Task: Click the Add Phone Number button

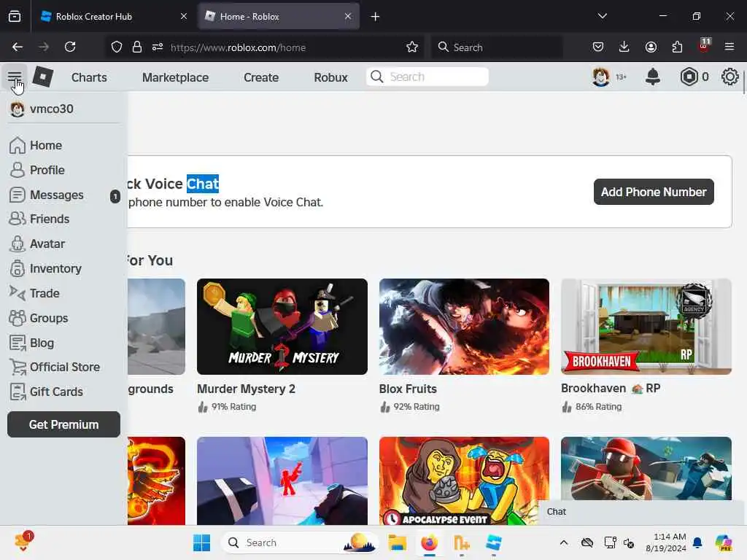Action: pyautogui.click(x=654, y=192)
